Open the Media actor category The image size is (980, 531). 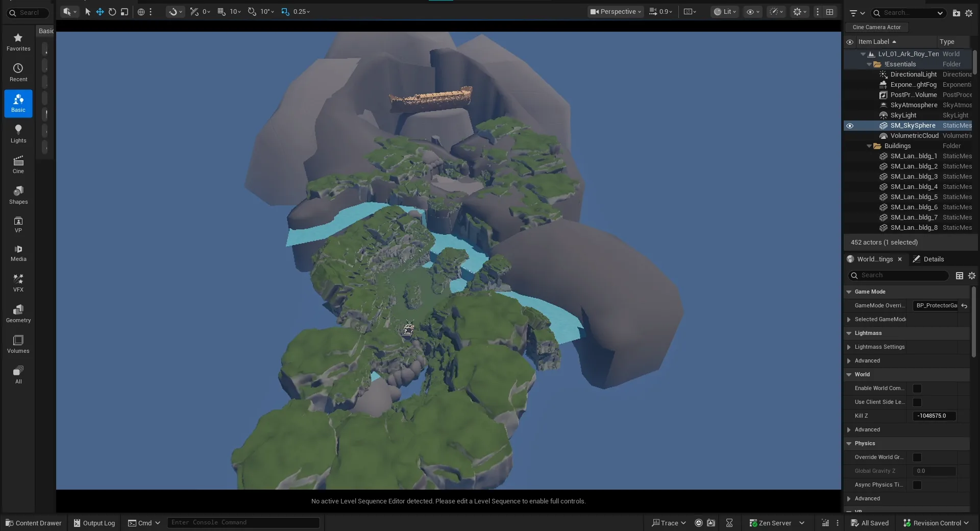(18, 253)
